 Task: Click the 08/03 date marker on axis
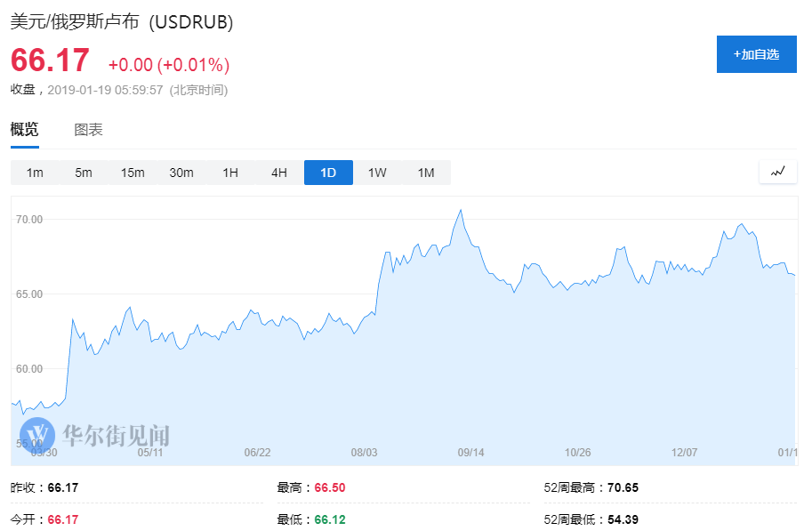tap(364, 453)
